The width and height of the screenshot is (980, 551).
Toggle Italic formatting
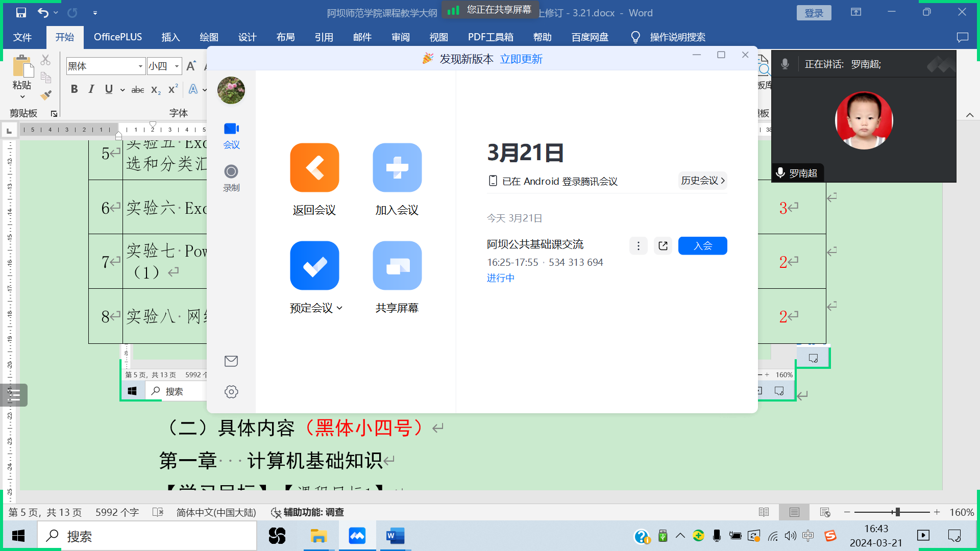[91, 89]
